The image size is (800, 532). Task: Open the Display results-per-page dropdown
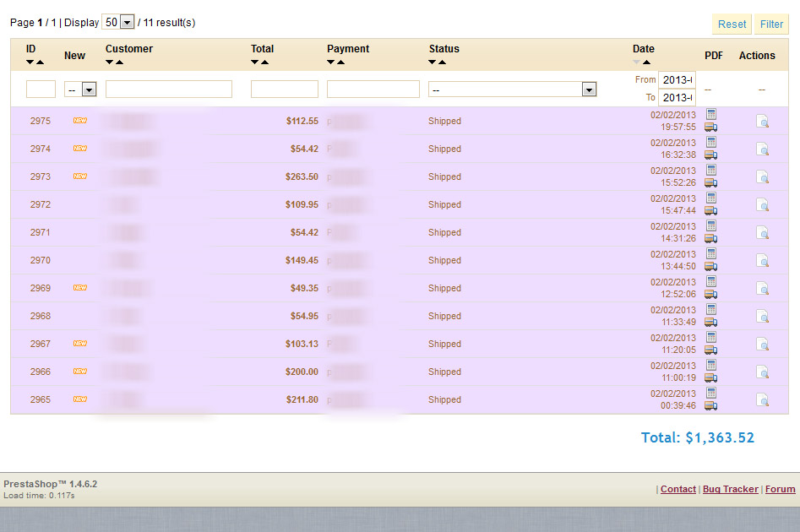118,22
